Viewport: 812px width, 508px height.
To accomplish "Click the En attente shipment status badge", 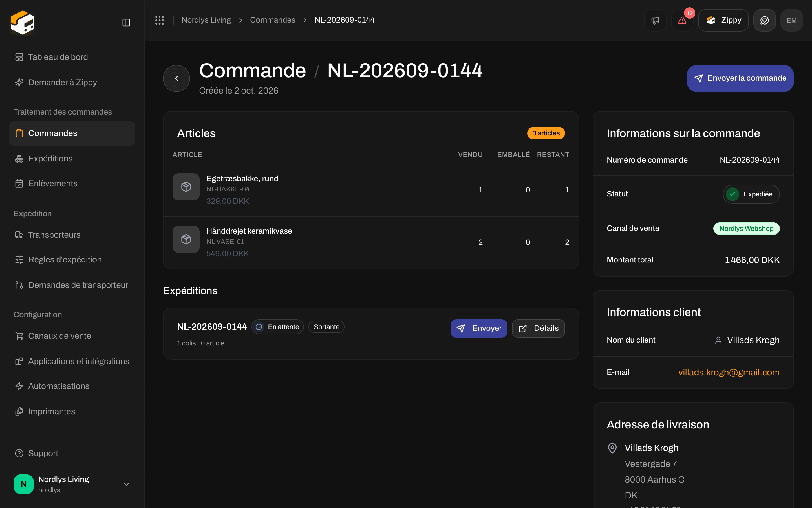I will (x=277, y=327).
